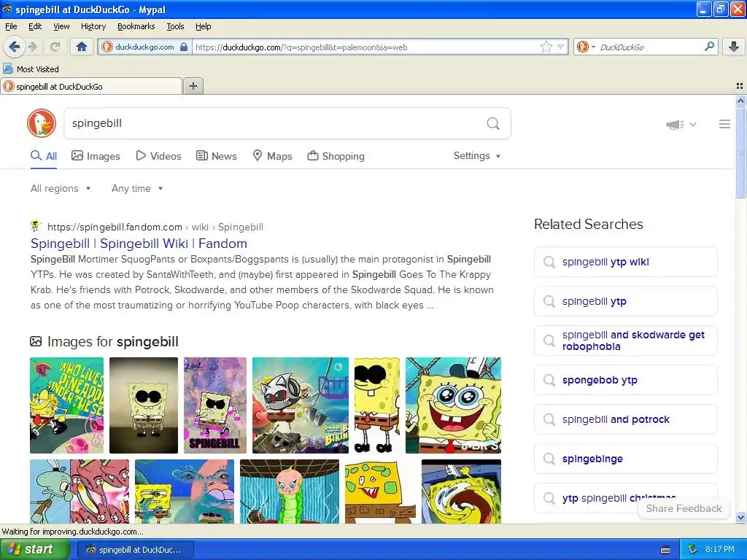Open the Most Visited bookmarks folder
The image size is (747, 560).
(31, 69)
